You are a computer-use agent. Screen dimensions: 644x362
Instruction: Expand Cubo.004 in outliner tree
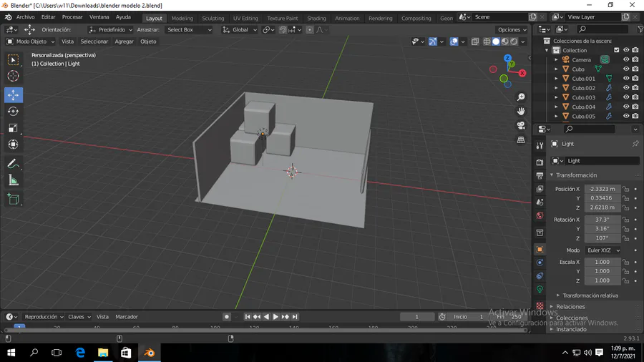click(556, 107)
